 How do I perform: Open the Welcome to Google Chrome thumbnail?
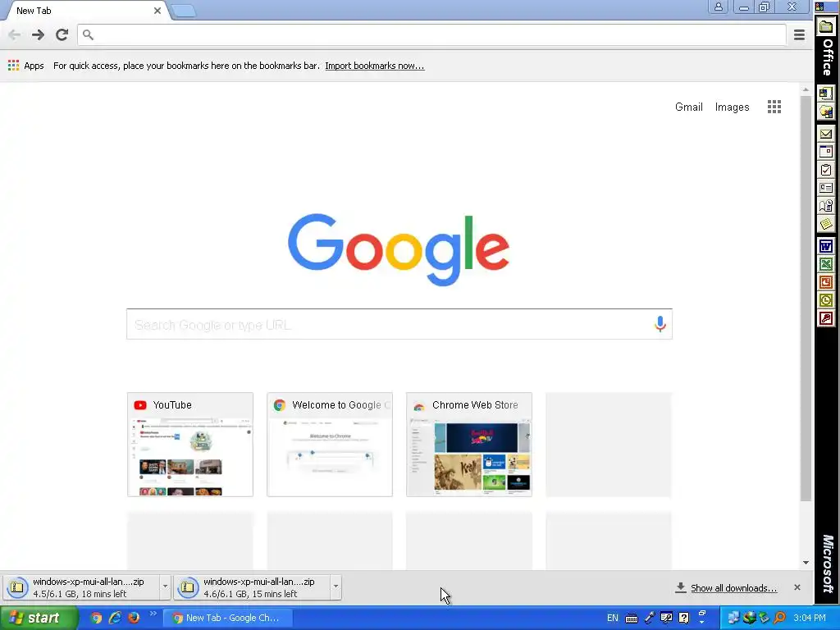pyautogui.click(x=330, y=445)
